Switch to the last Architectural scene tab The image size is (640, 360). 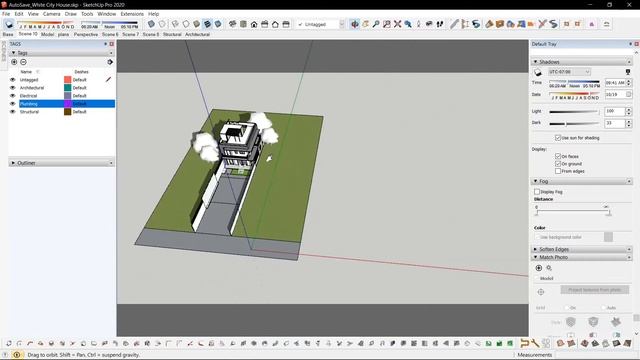click(x=197, y=34)
